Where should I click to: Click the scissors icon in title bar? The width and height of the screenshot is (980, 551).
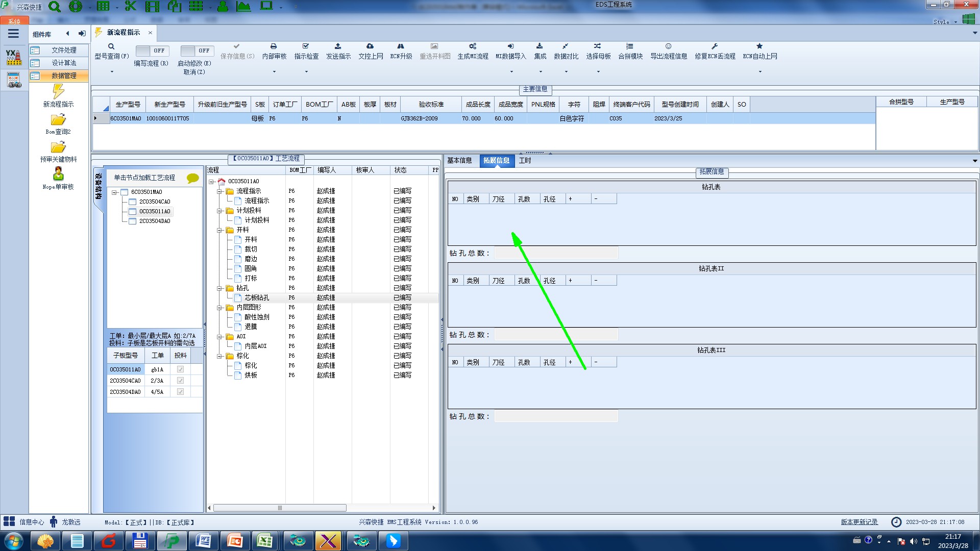point(131,6)
